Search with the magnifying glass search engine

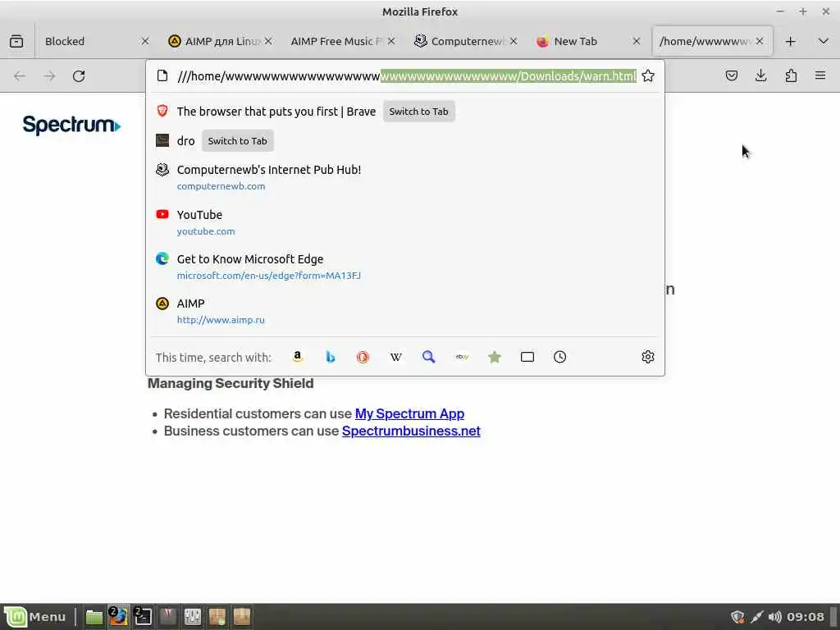click(428, 357)
